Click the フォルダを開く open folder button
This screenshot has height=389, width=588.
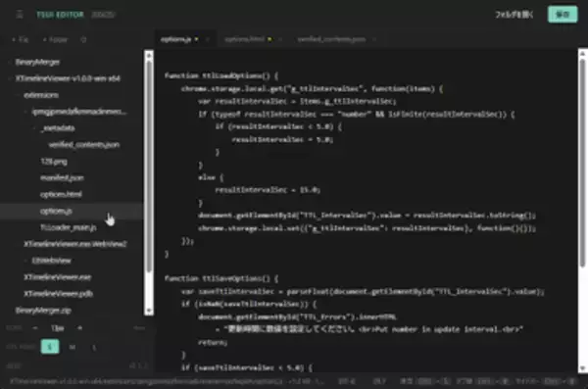point(514,15)
